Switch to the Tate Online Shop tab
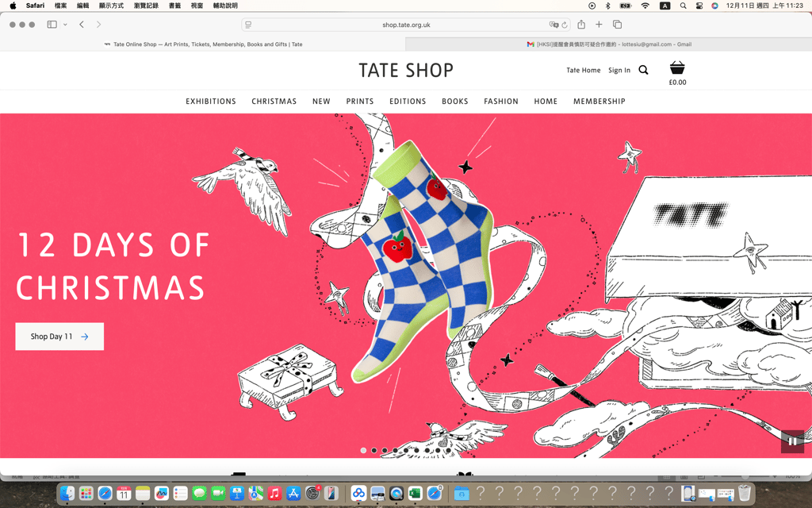The image size is (812, 508). coord(203,44)
